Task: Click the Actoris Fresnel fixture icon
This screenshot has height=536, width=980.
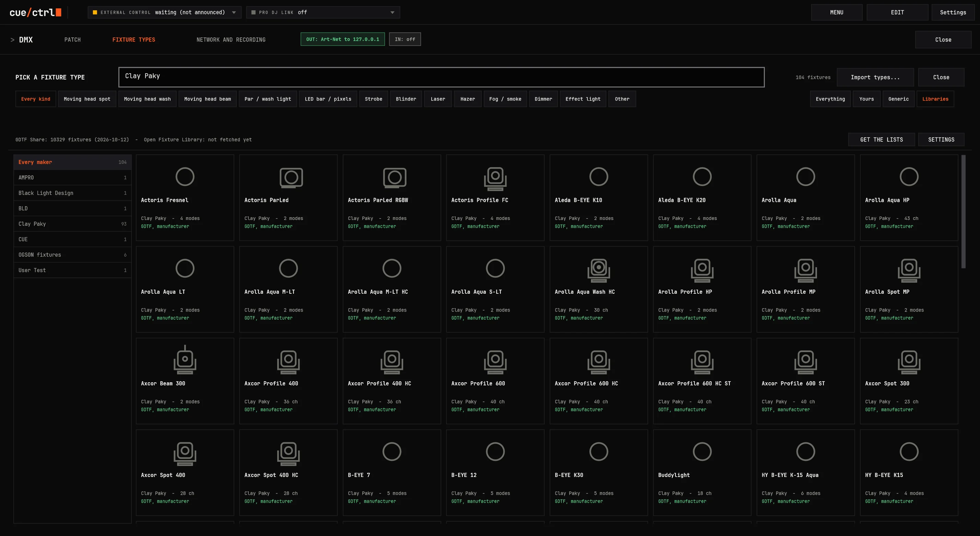Action: [x=185, y=177]
